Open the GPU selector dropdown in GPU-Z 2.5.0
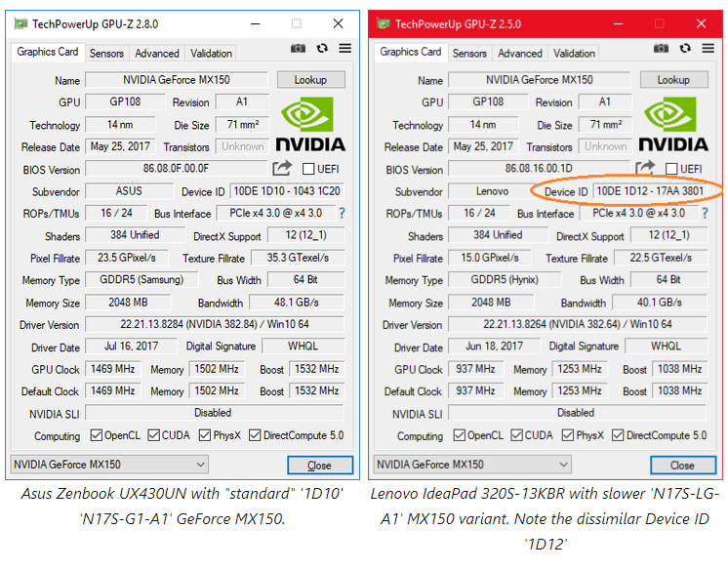Screen dimensions: 728x569 click(x=472, y=465)
